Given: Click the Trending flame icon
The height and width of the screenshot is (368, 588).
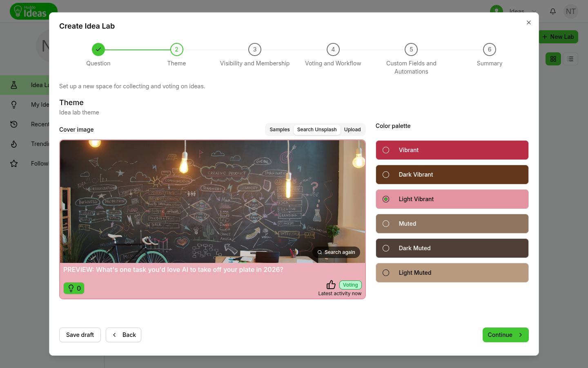Looking at the screenshot, I should pyautogui.click(x=14, y=144).
